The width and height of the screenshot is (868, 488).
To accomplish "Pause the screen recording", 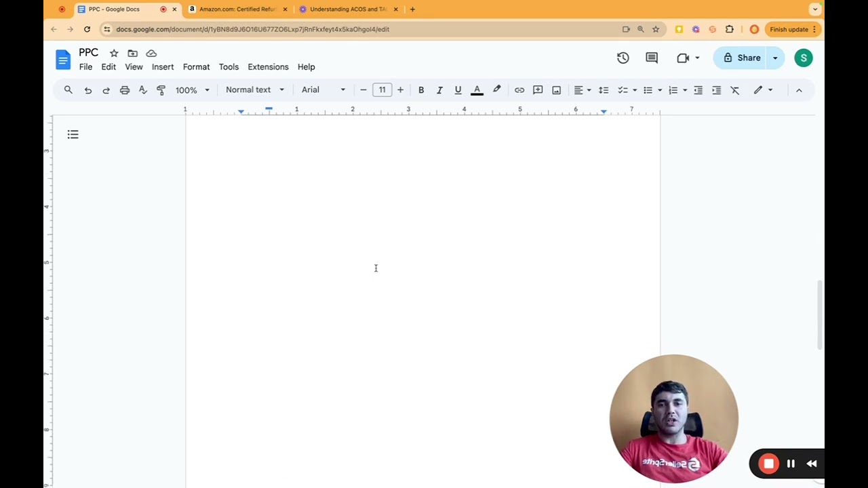I will pos(791,464).
